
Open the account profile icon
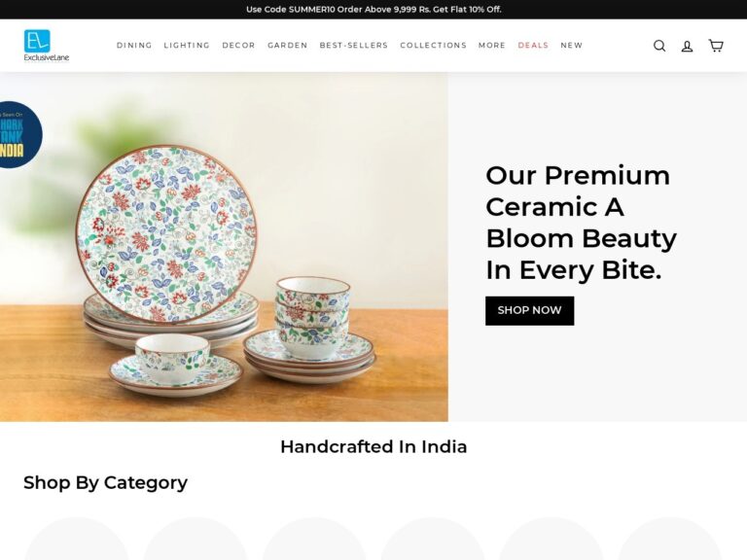pyautogui.click(x=687, y=46)
